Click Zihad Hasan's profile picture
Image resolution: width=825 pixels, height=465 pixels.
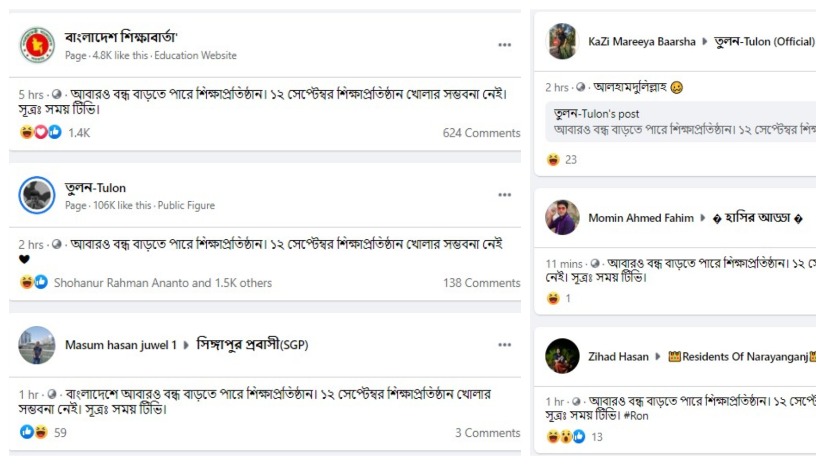[x=562, y=356]
